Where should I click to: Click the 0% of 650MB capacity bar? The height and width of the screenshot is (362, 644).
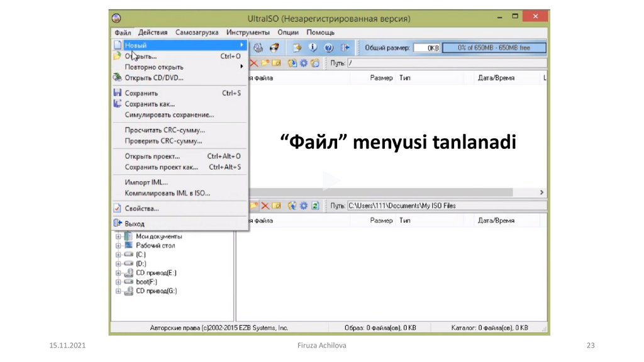(x=494, y=48)
